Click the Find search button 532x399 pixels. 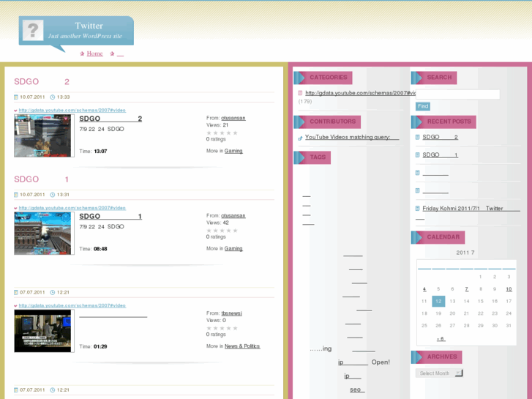[423, 106]
